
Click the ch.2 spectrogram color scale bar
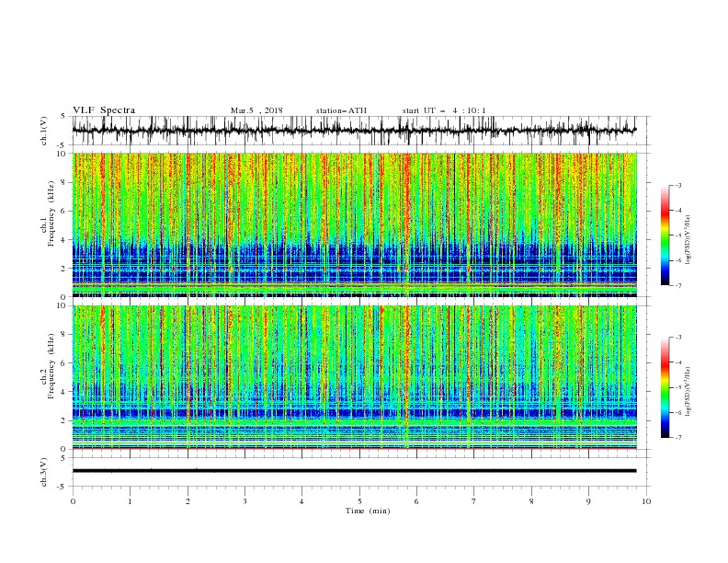coord(665,387)
